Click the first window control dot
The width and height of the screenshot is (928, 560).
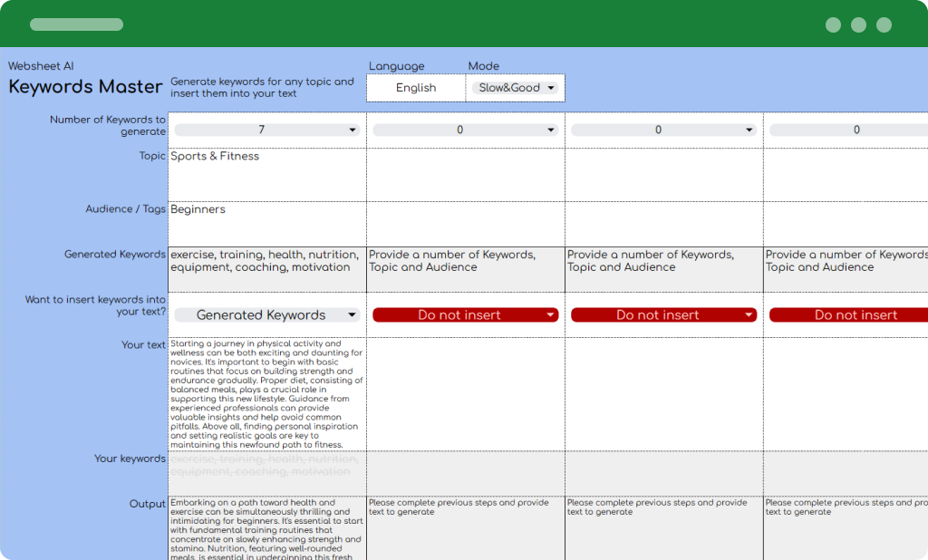(833, 25)
